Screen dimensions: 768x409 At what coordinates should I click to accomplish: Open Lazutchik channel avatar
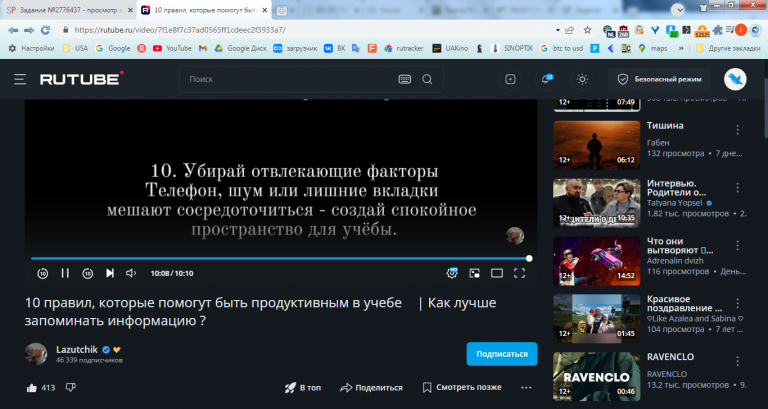click(36, 354)
